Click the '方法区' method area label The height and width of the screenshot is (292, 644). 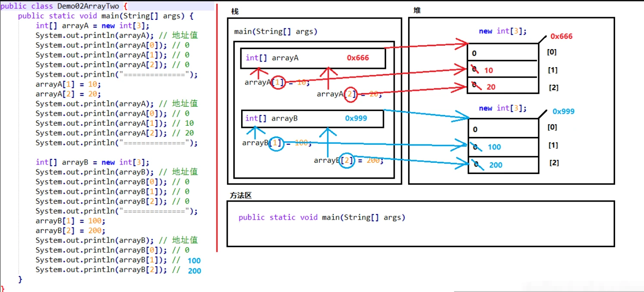241,195
